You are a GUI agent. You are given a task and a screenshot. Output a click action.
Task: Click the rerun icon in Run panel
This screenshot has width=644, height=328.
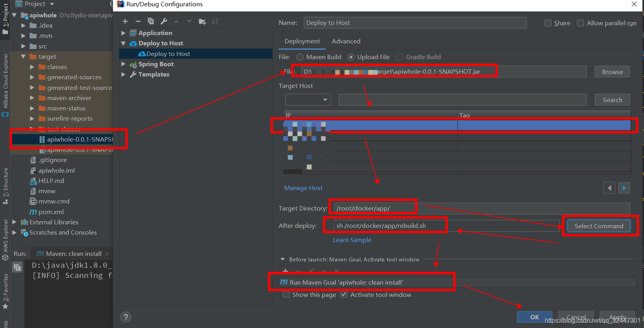point(17,268)
